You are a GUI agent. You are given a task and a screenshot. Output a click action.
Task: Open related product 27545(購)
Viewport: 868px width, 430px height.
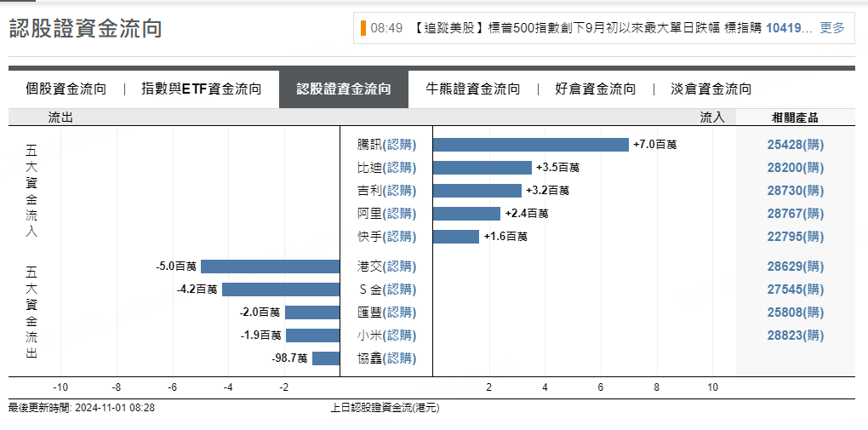[x=796, y=290]
